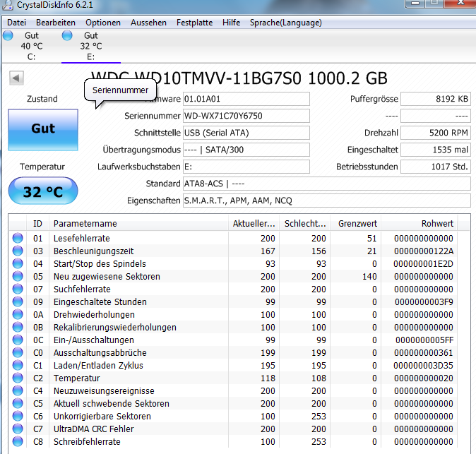Open the Bearbeiten menu
Image resolution: width=476 pixels, height=454 pixels.
tap(56, 23)
